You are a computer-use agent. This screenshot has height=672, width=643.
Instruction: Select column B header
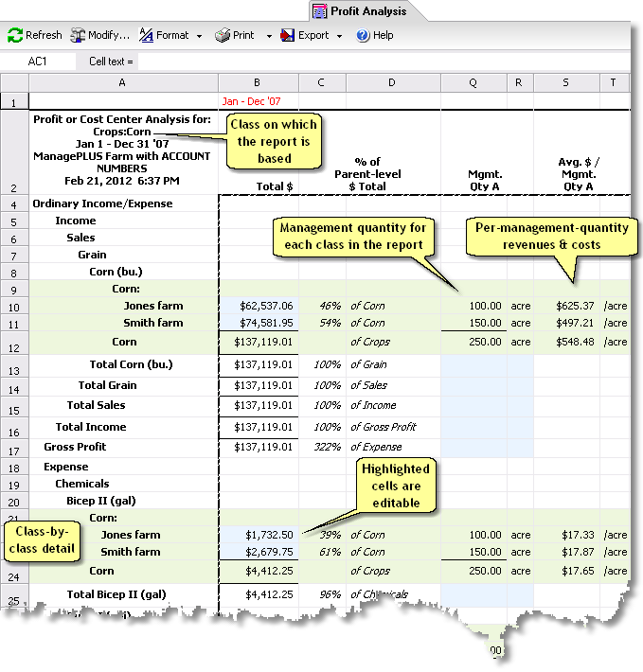coord(258,83)
